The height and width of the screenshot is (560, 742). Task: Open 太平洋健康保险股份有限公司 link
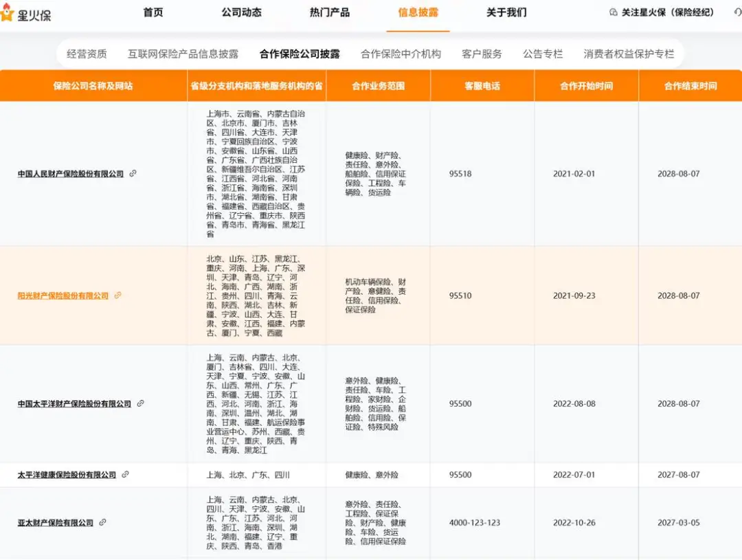point(67,474)
